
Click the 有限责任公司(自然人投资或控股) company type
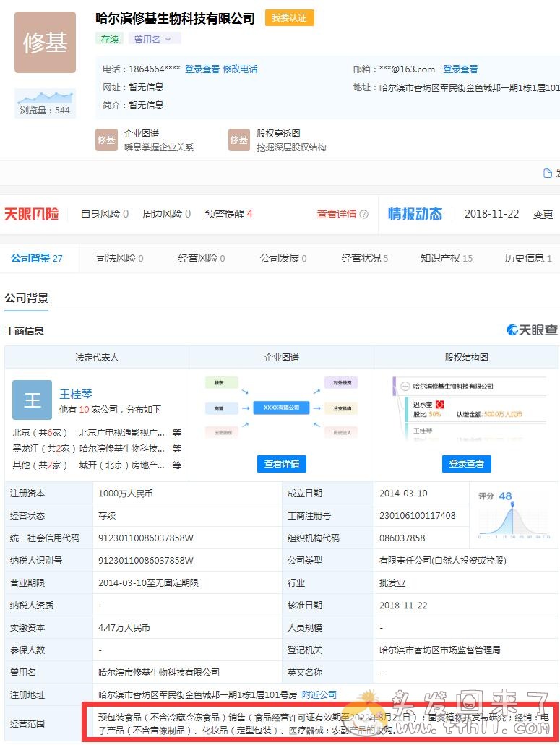(443, 560)
